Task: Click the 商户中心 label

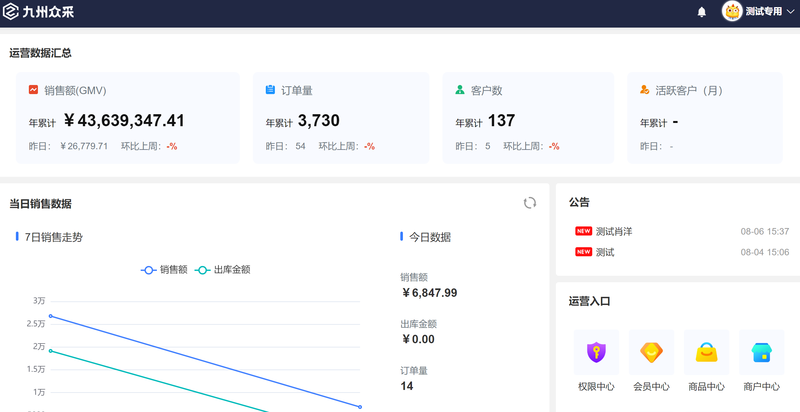Action: [761, 387]
